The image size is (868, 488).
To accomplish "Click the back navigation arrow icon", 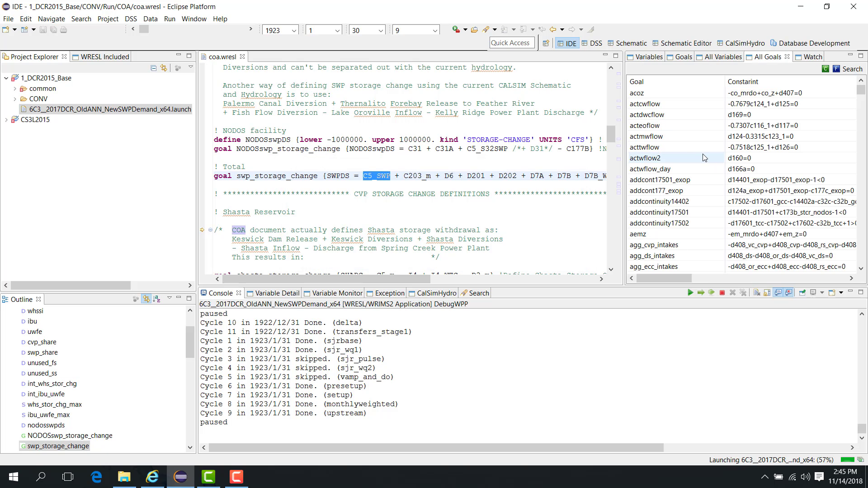I will (x=553, y=29).
